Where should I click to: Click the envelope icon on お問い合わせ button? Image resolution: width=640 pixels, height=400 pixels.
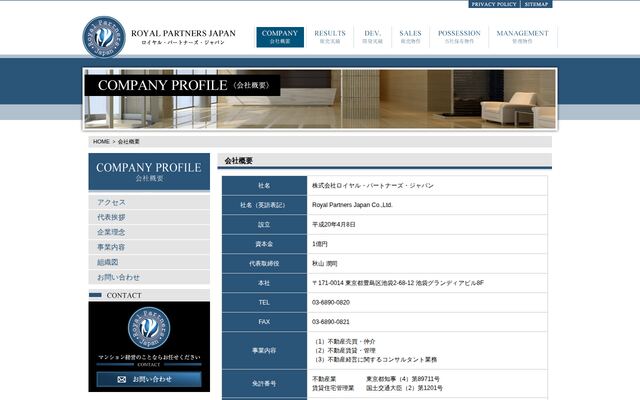[122, 379]
